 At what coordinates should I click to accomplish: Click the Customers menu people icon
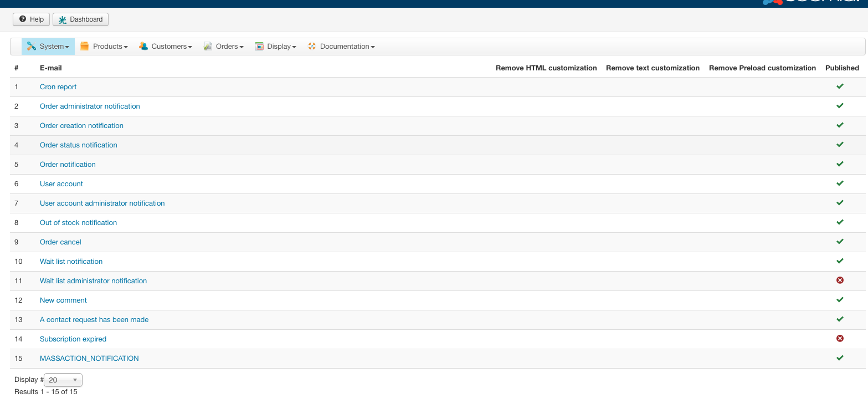tap(143, 47)
